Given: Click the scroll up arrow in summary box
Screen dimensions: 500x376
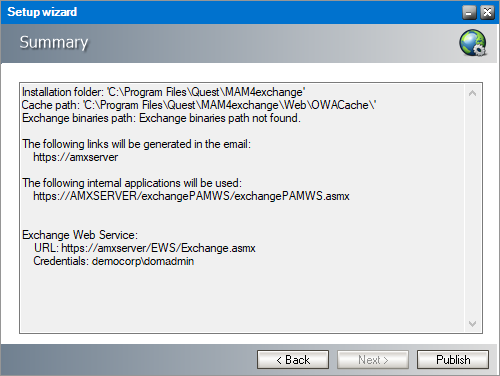Looking at the screenshot, I should (x=472, y=93).
